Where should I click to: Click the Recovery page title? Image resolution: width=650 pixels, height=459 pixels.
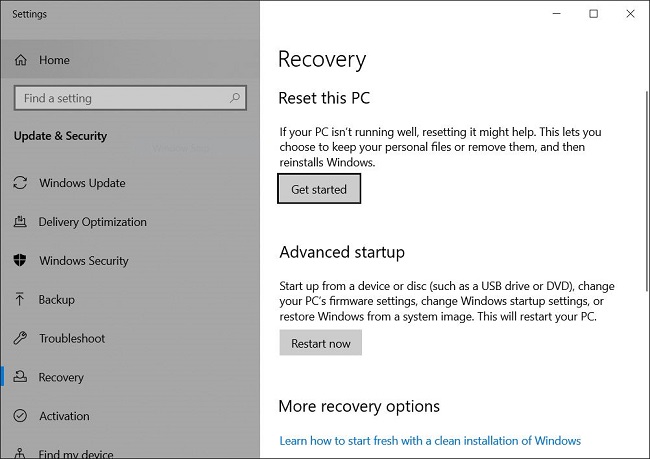[x=322, y=60]
